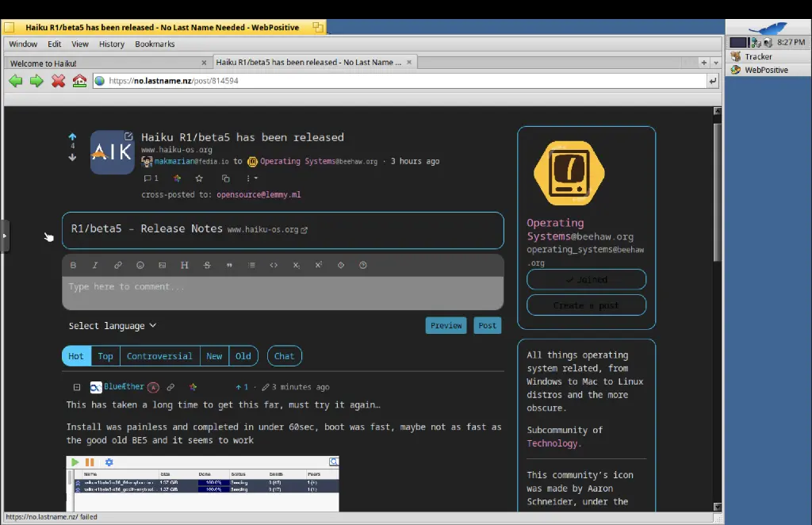
Task: Insert a link in the comment editor
Action: coord(118,265)
